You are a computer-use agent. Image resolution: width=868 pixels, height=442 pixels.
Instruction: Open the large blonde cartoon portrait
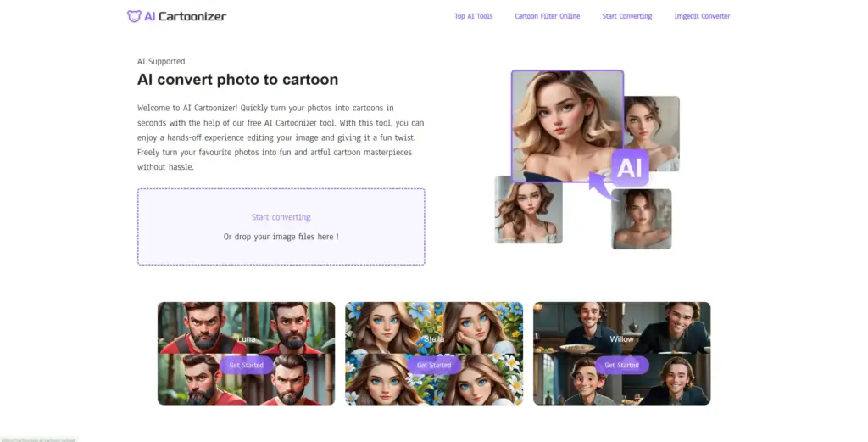[x=567, y=126]
